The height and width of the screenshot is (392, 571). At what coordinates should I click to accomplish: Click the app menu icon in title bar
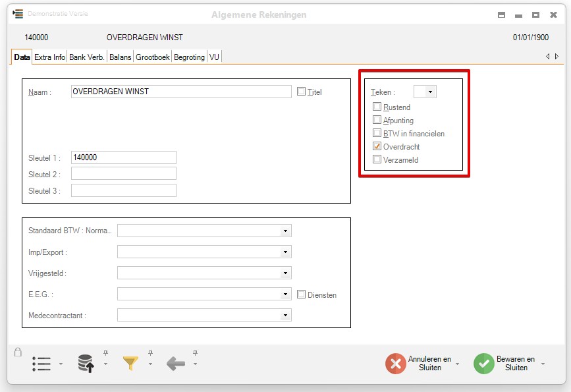click(18, 14)
